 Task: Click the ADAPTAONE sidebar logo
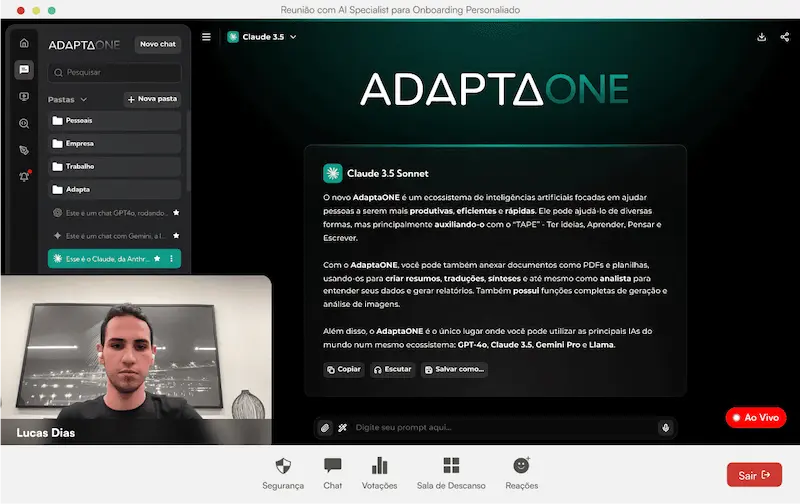click(x=84, y=45)
